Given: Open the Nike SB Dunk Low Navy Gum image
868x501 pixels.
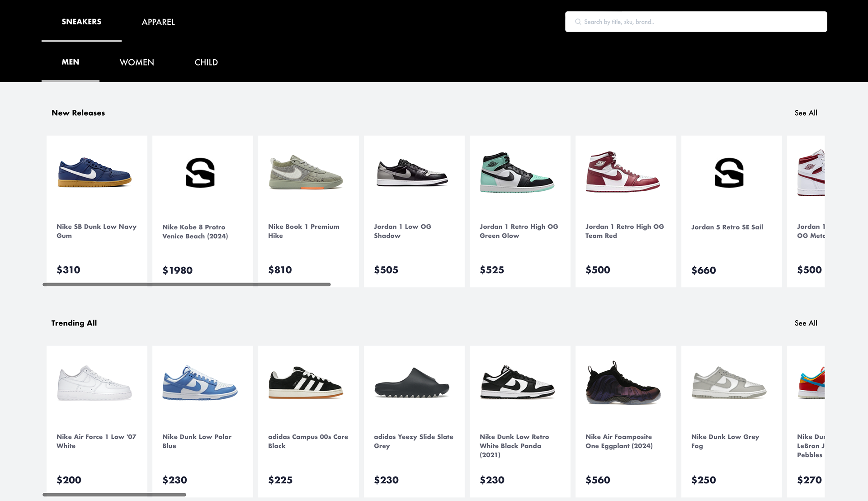Looking at the screenshot, I should (x=95, y=172).
